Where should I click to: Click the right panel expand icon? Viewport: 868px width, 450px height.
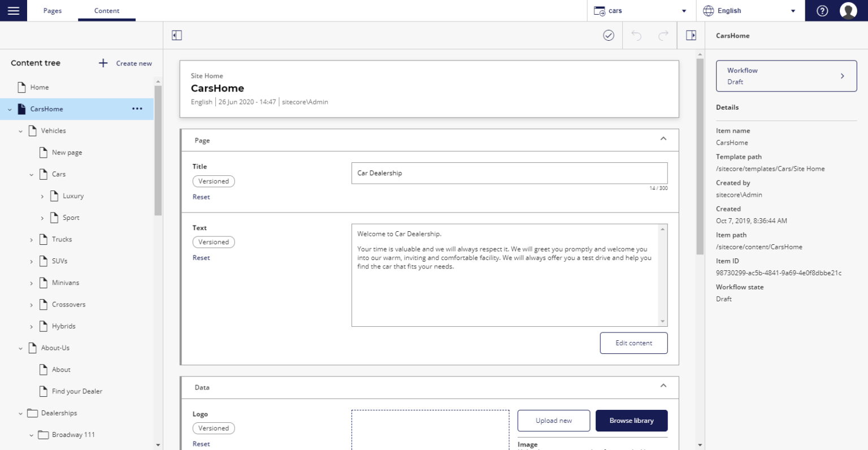[691, 34]
